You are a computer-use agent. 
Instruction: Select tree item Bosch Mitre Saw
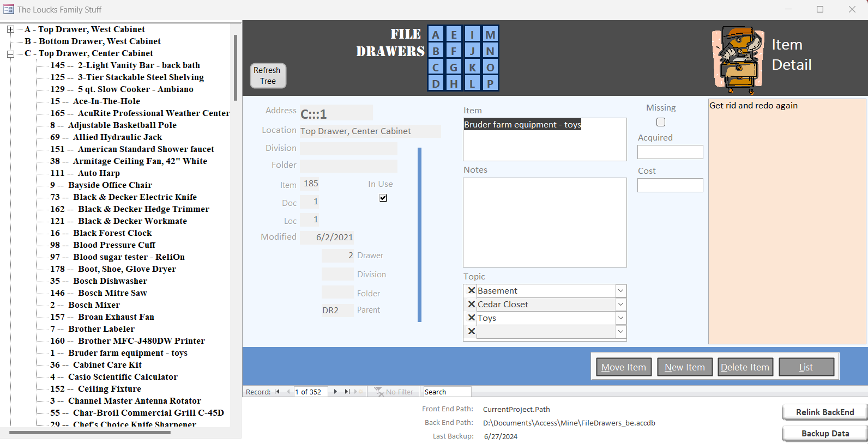(98, 293)
